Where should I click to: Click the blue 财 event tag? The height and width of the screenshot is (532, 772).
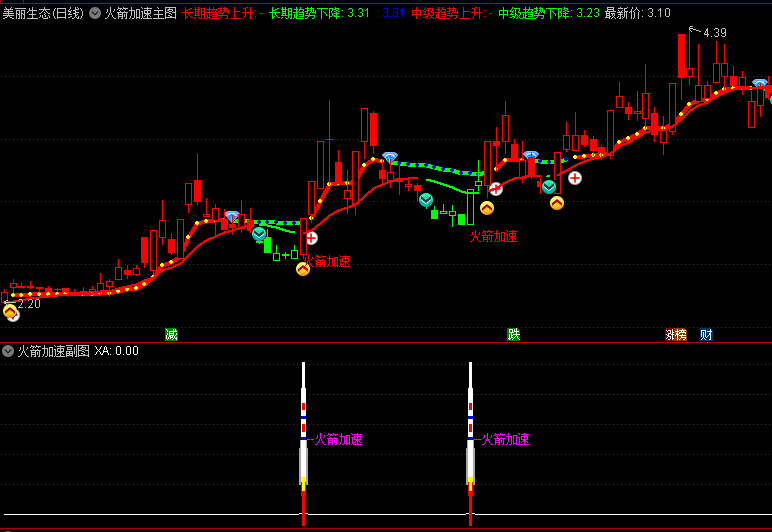coord(706,335)
